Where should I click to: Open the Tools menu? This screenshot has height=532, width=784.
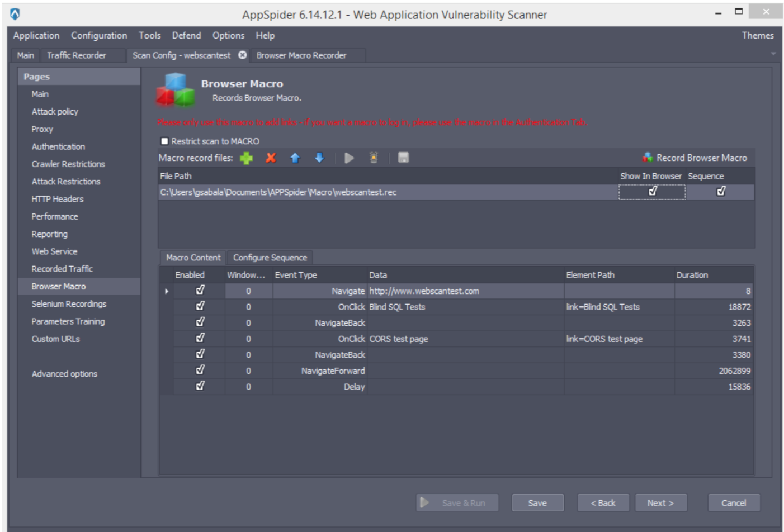point(149,35)
